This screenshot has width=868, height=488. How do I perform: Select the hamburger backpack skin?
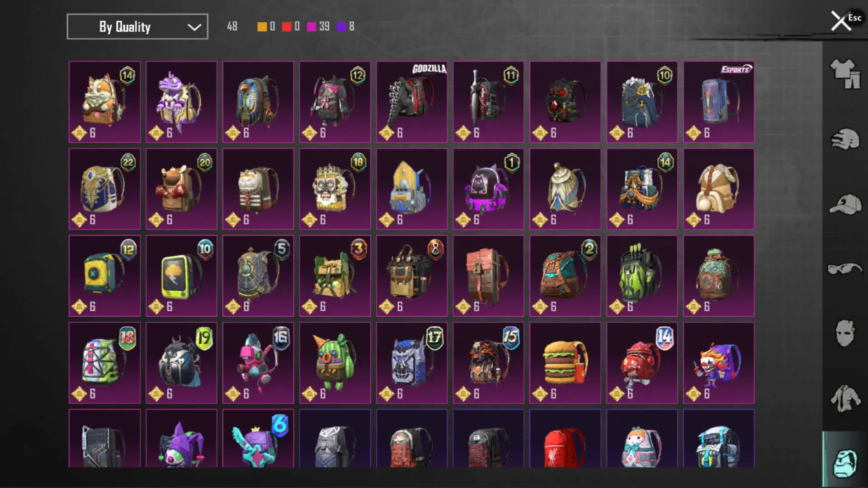click(x=565, y=363)
